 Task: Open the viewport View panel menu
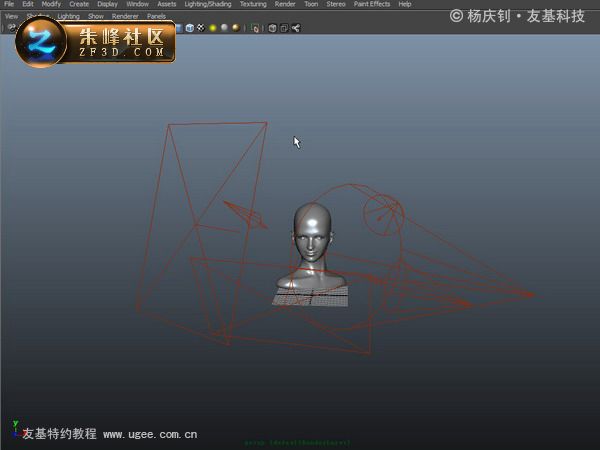click(11, 16)
